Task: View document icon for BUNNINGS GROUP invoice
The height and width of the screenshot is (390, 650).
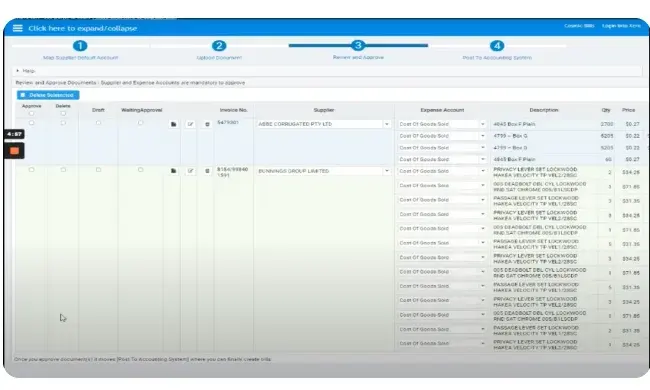Action: (x=174, y=171)
